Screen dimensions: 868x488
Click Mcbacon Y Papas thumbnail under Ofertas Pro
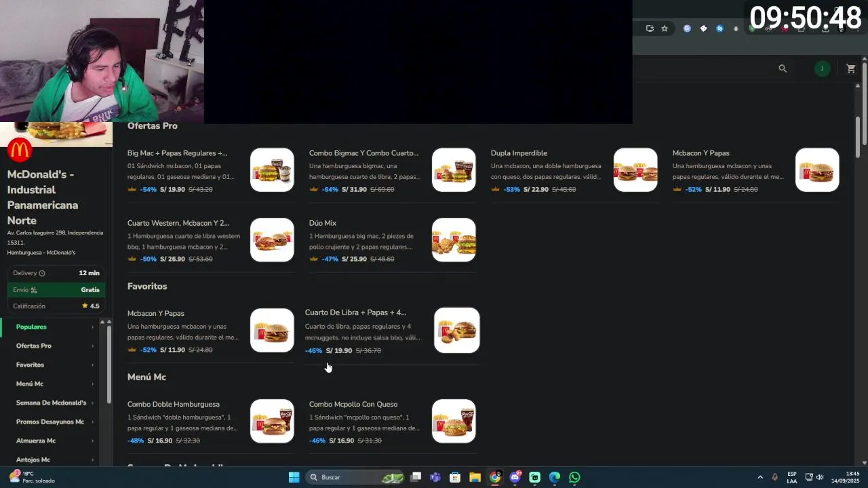coord(817,170)
